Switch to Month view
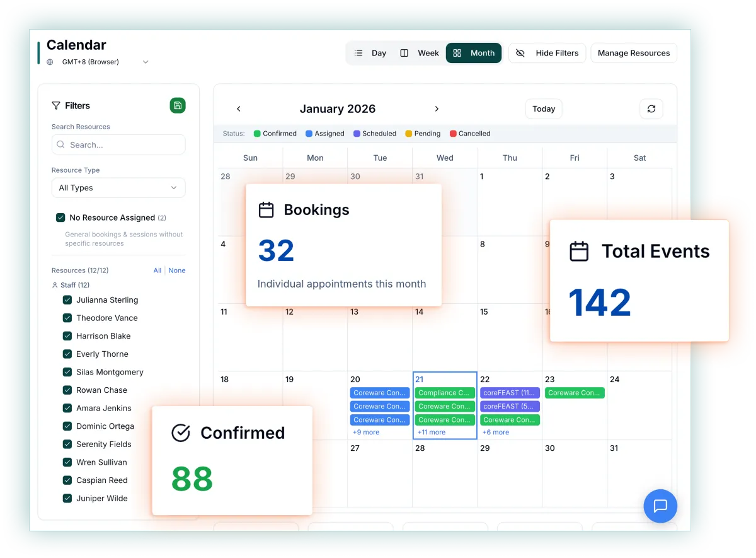The height and width of the screenshot is (558, 756). pyautogui.click(x=474, y=53)
